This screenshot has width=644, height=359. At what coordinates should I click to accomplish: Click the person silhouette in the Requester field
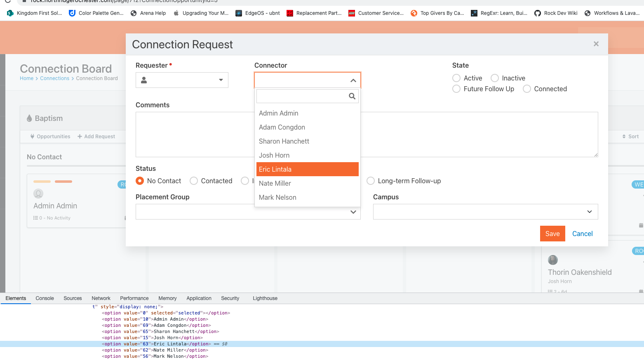pyautogui.click(x=144, y=80)
